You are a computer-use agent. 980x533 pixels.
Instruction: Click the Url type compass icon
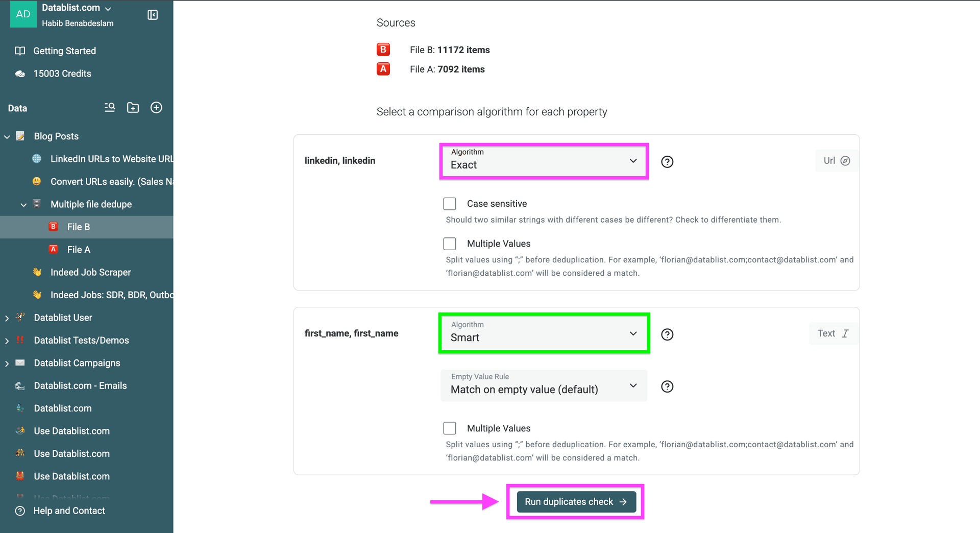[845, 161]
